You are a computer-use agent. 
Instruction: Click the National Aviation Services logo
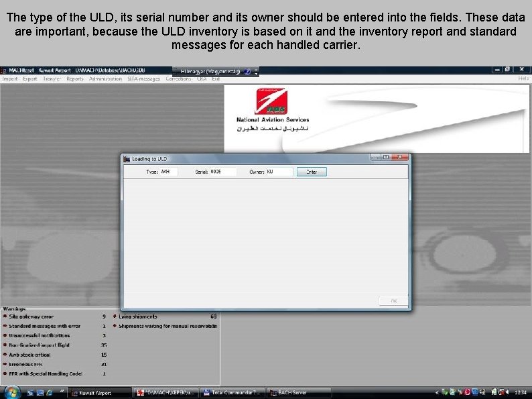272,101
